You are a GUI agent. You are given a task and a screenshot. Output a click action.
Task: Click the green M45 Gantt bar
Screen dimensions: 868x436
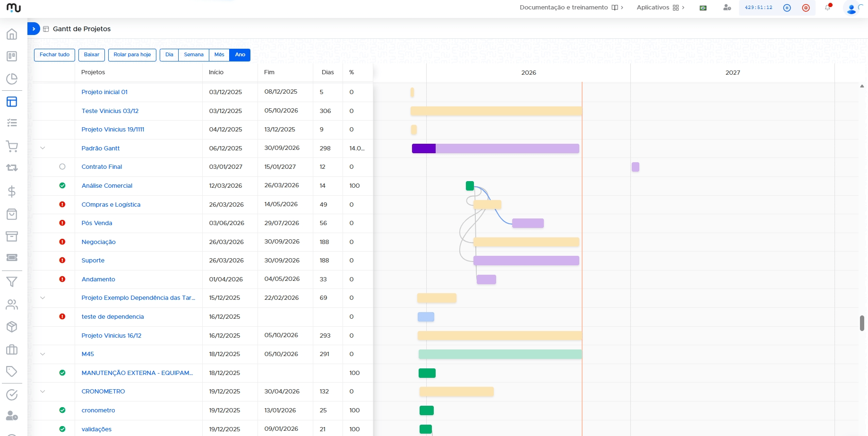pyautogui.click(x=500, y=354)
